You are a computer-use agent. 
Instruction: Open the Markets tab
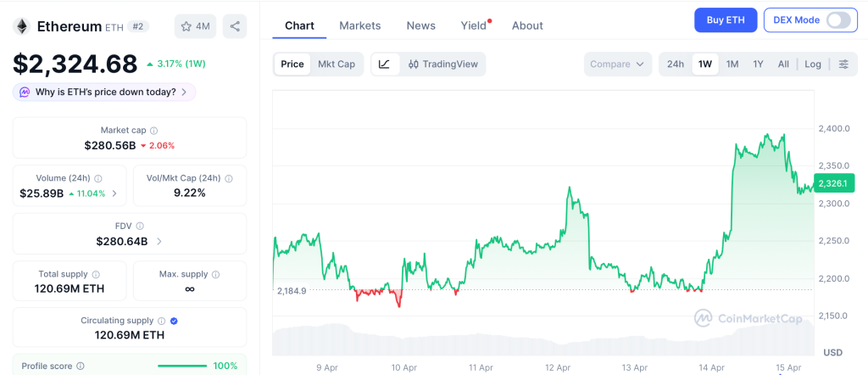(x=359, y=25)
